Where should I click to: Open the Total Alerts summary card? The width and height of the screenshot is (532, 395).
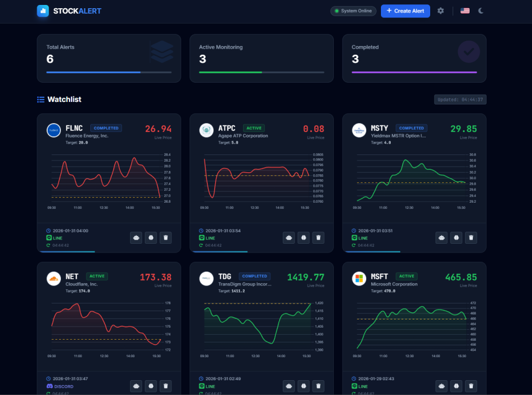point(109,58)
